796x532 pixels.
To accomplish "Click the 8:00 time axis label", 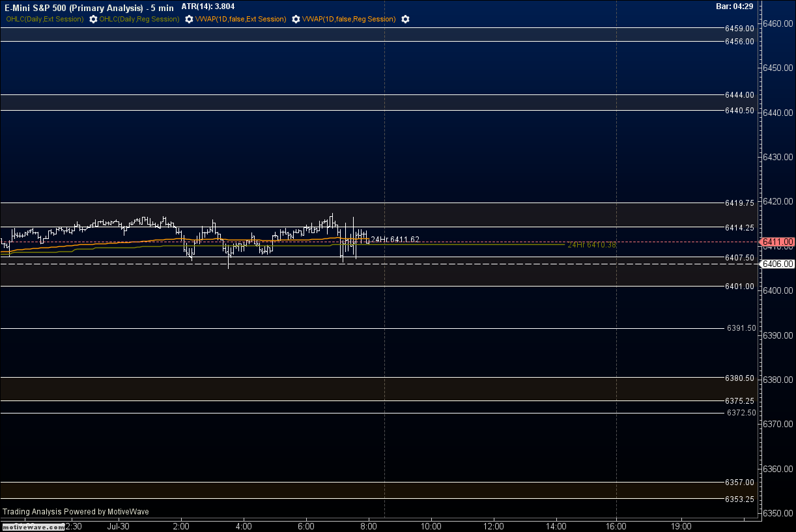I will click(369, 526).
